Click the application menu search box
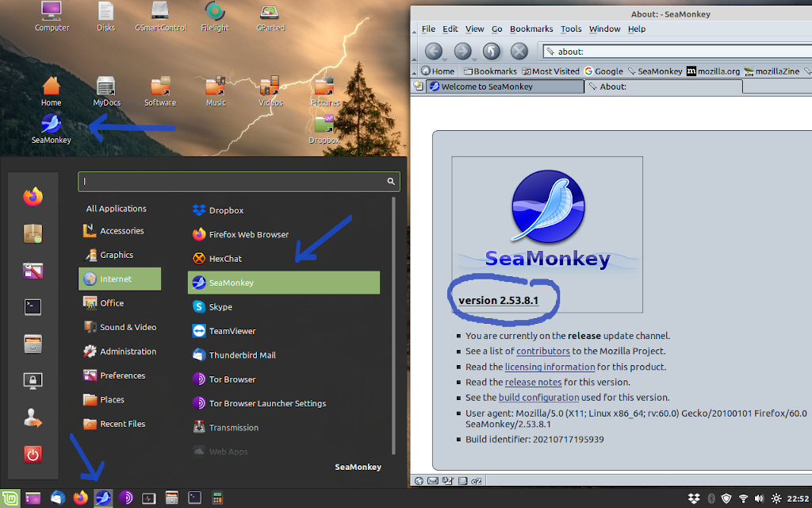 (239, 182)
